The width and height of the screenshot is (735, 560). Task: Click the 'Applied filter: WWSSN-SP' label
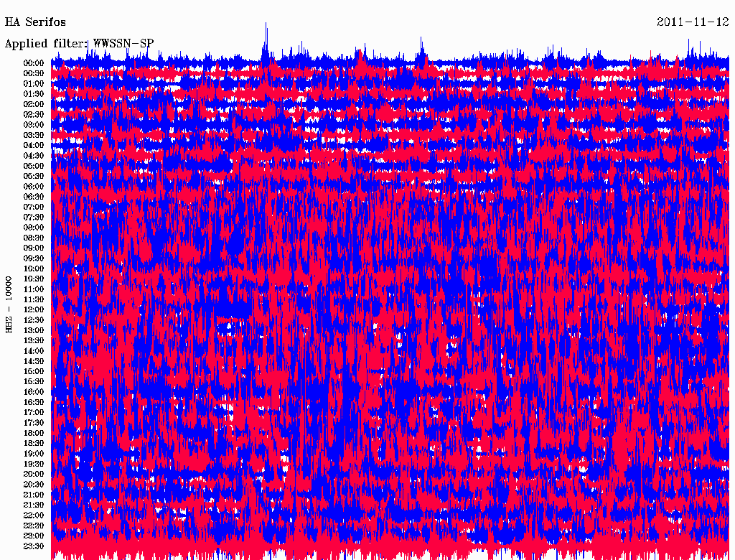(79, 44)
